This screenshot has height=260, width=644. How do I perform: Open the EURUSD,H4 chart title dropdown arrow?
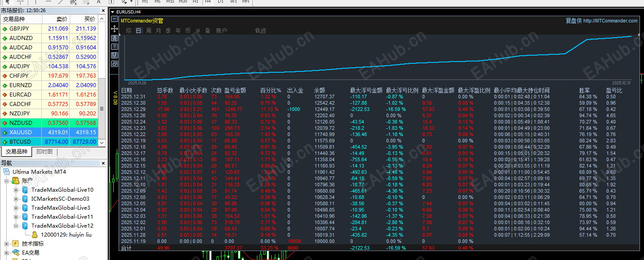point(112,12)
